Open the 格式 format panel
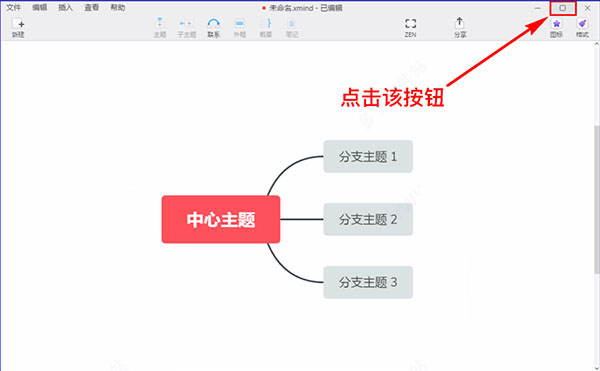Screen dimensions: 600x371 point(582,28)
